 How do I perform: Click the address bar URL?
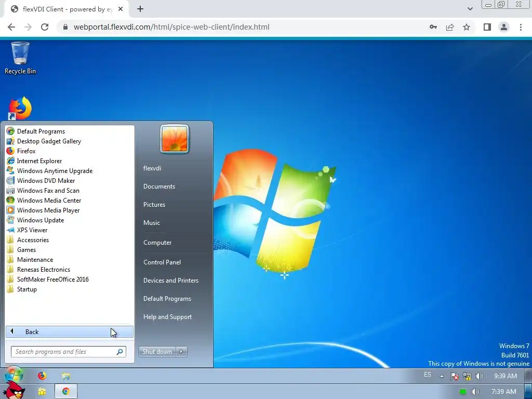[171, 27]
